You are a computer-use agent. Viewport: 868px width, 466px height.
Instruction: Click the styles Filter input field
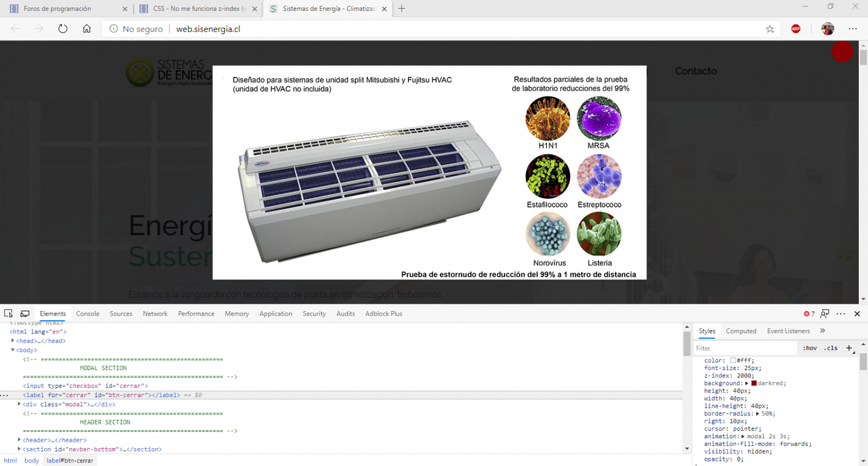point(745,348)
